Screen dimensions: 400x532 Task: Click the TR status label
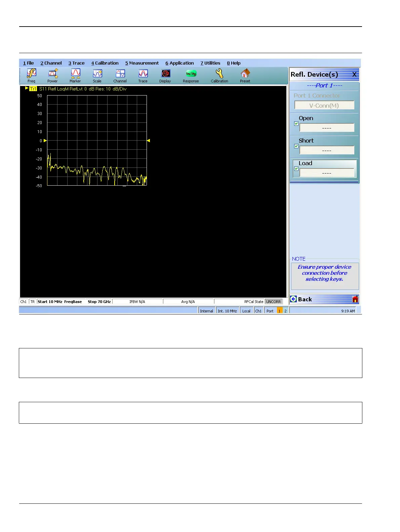[33, 302]
